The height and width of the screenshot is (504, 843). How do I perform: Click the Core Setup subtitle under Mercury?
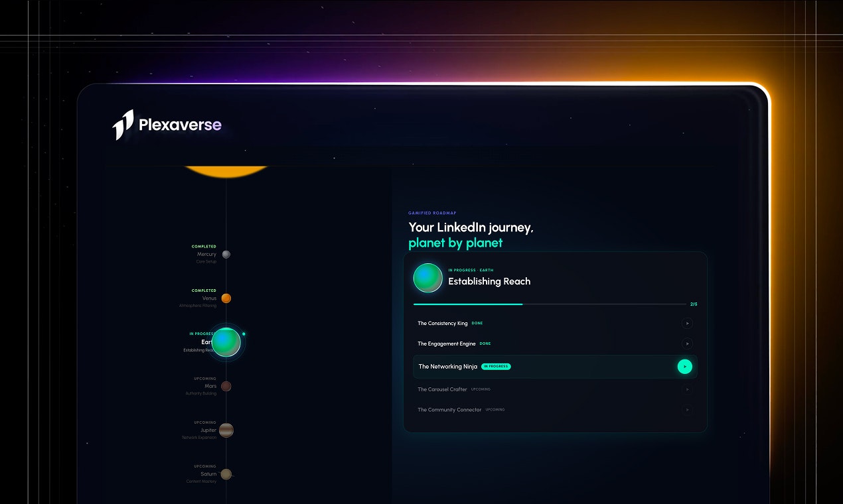pyautogui.click(x=206, y=262)
